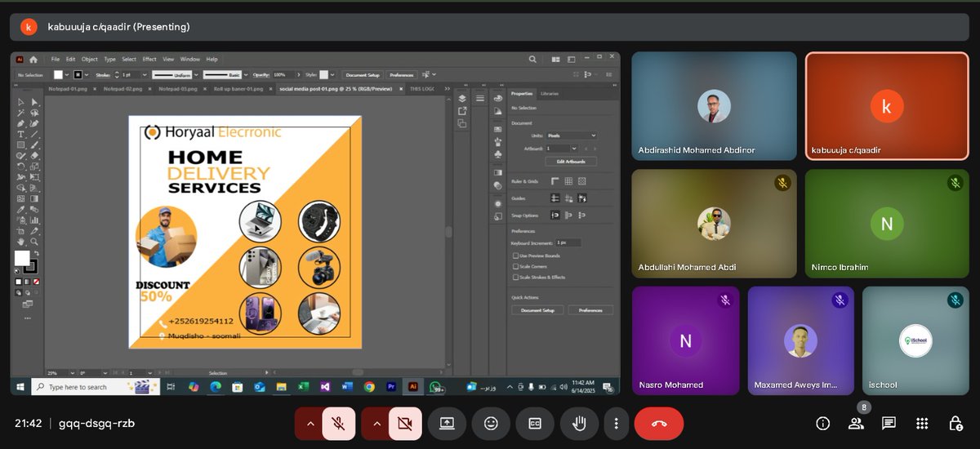Select the Pen tool
Screen dimensions: 980x449
point(21,123)
